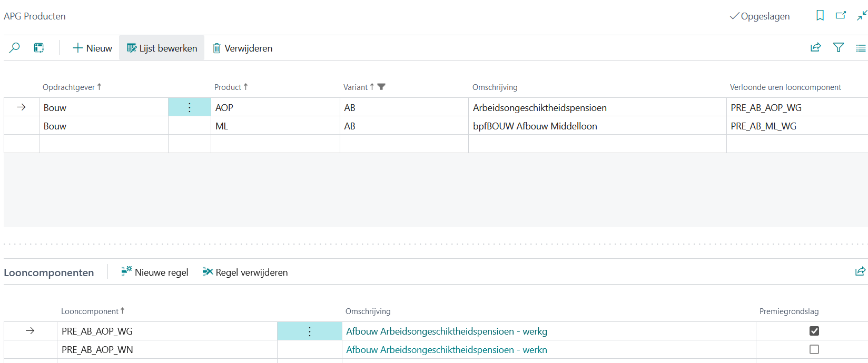Image resolution: width=868 pixels, height=363 pixels.
Task: Click Verwijderen in the toolbar
Action: 242,48
